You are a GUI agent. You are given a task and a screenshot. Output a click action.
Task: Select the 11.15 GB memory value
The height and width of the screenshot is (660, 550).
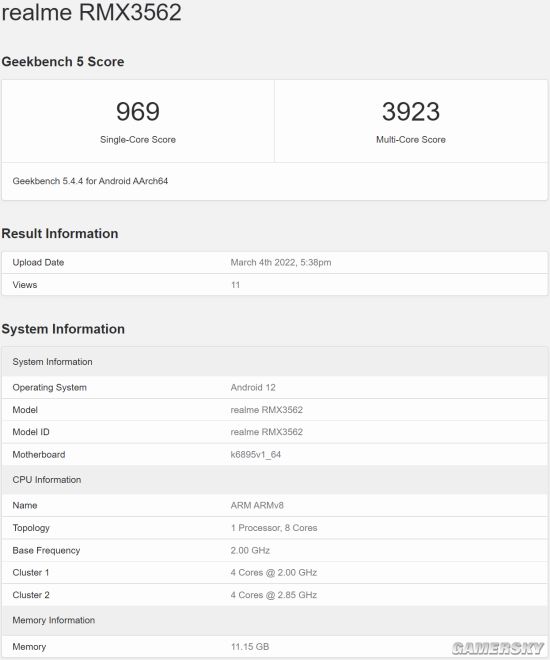coord(250,647)
